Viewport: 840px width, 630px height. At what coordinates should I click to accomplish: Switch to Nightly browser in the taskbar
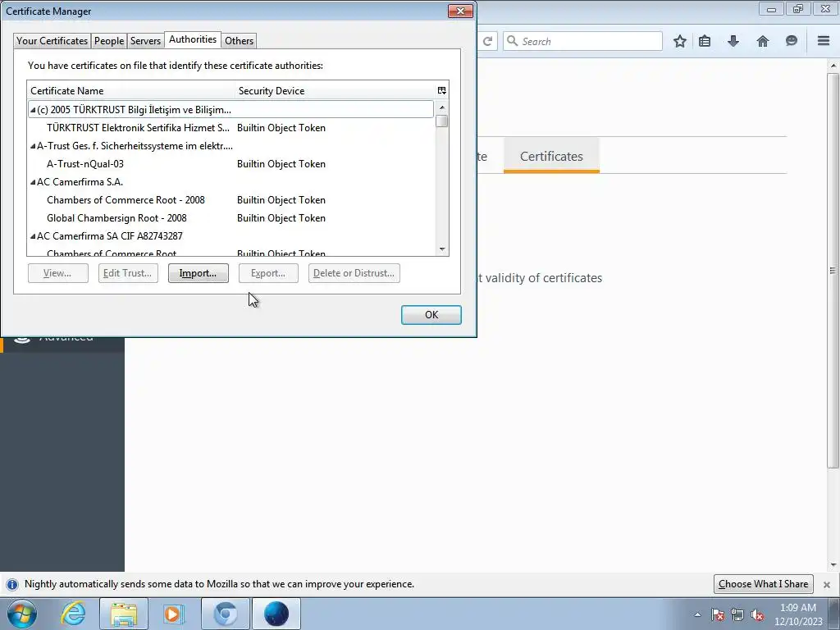tap(276, 614)
